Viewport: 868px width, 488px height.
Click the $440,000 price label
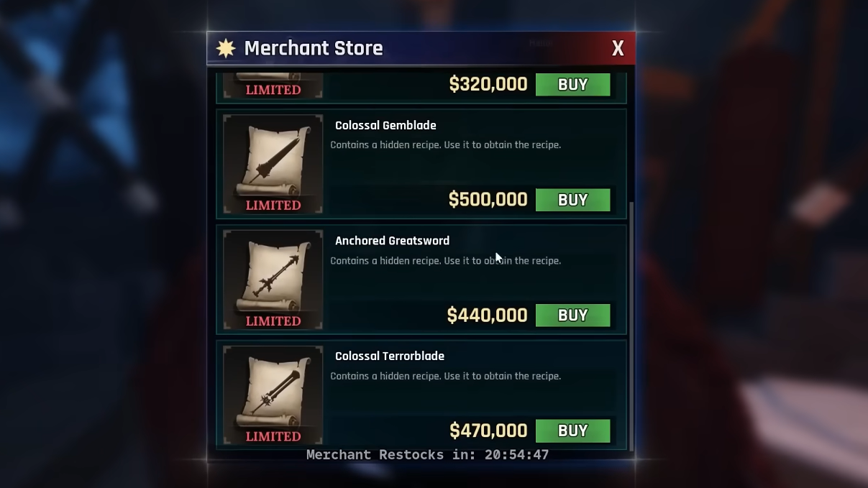click(487, 316)
